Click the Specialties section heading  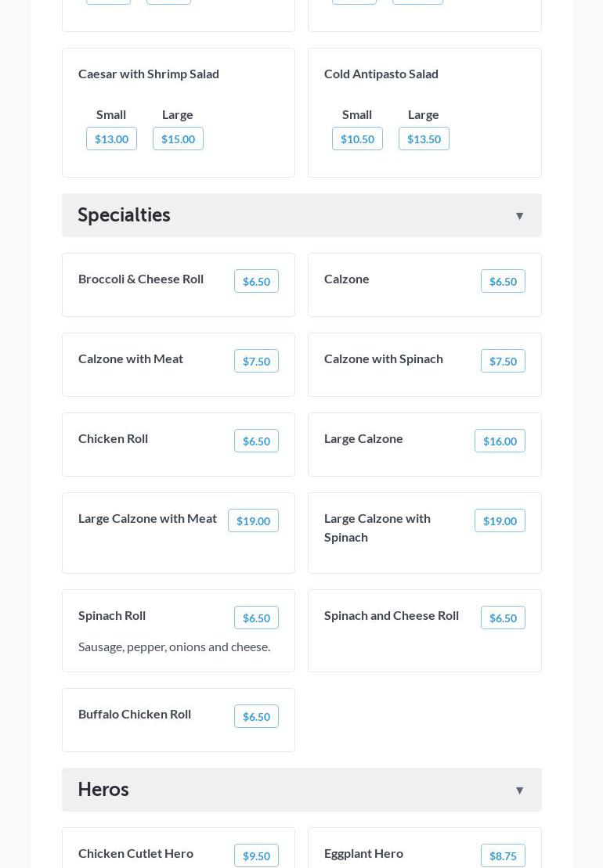[125, 215]
